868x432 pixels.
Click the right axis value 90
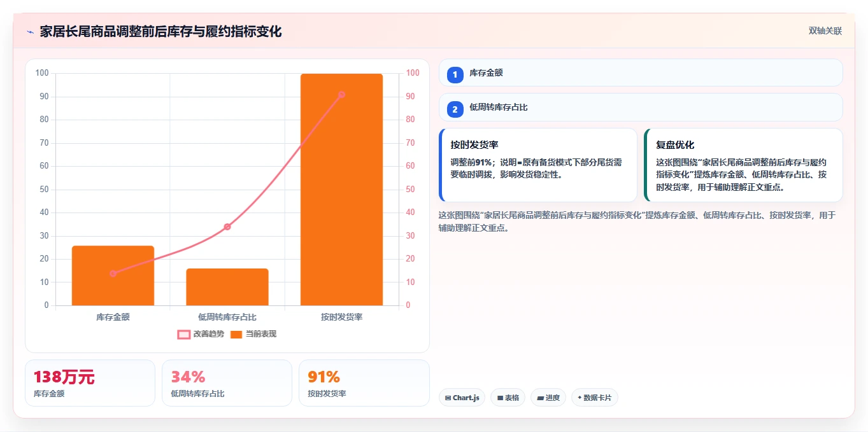click(411, 97)
